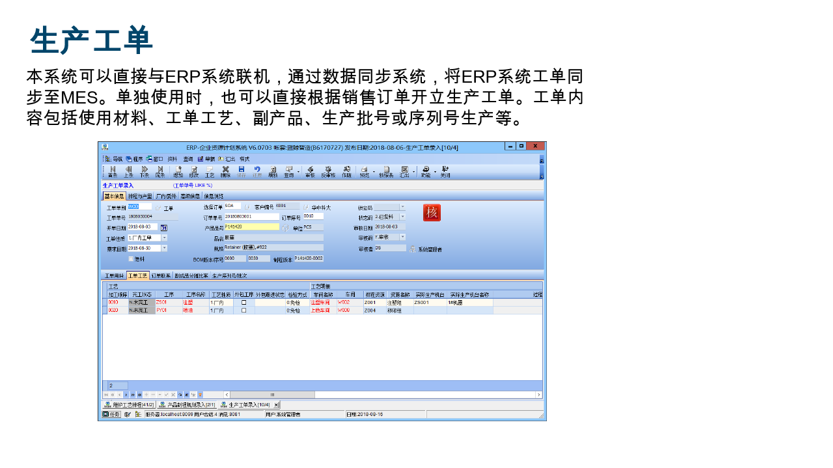
Task: Click the 预览 print preview toolbar icon
Action: pos(366,171)
